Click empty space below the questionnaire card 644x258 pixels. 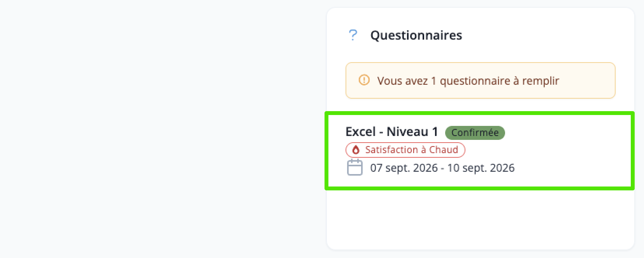point(480,220)
